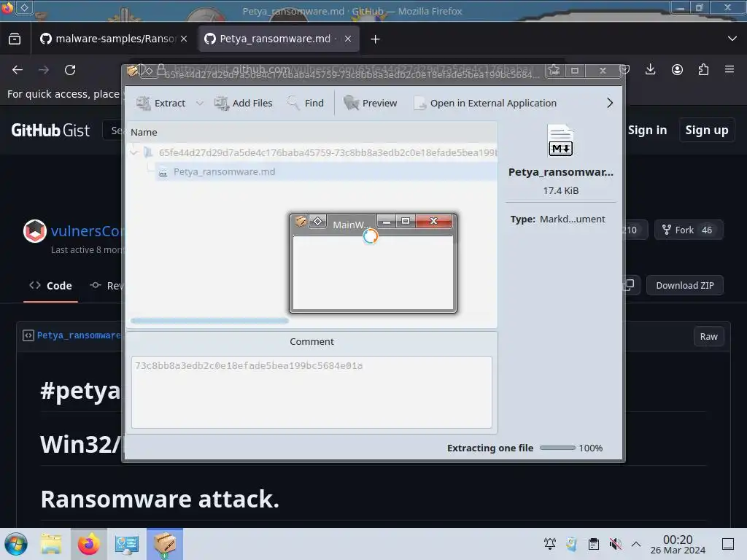
Task: Open a new Firefox tab
Action: point(376,39)
